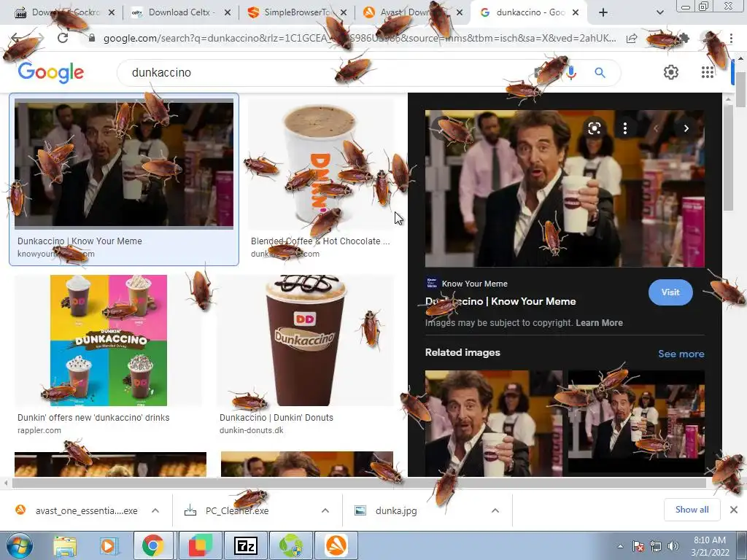Open preview panel three-dot options

625,128
